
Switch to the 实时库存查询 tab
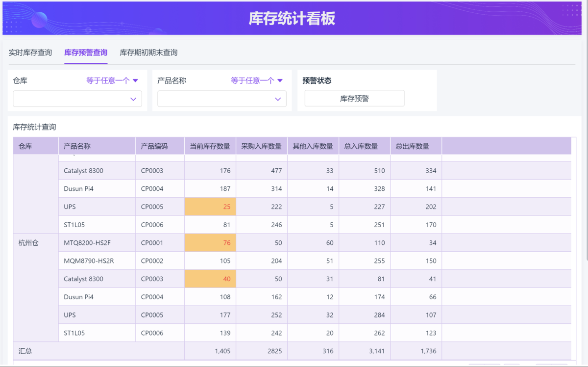point(30,52)
